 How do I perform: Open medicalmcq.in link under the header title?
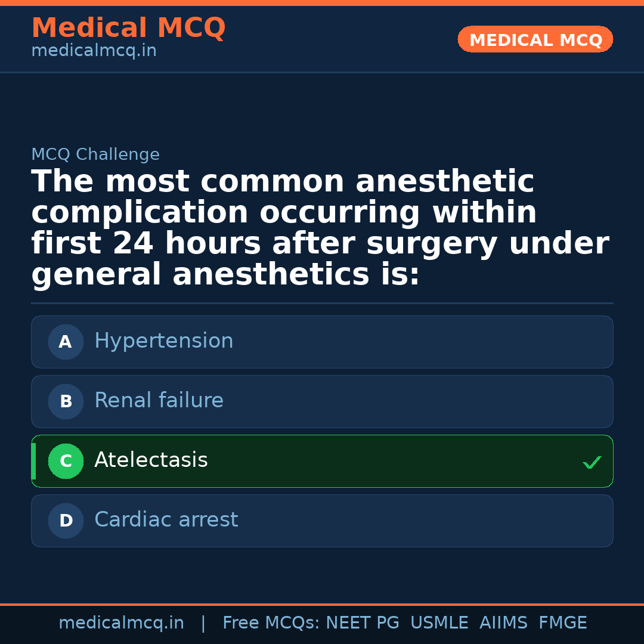pos(94,51)
